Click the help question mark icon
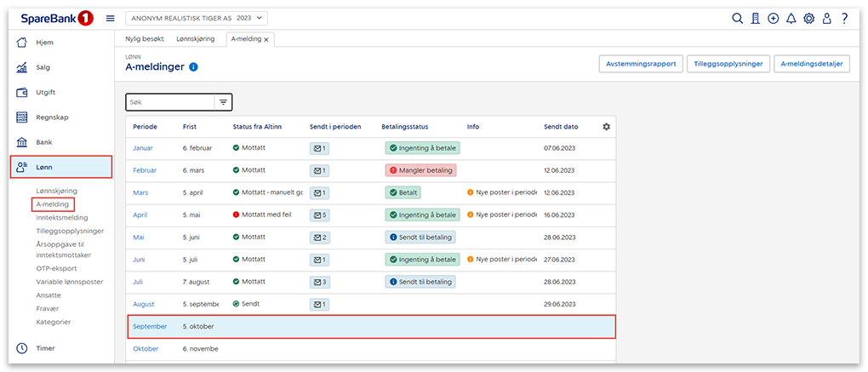The image size is (868, 372). 844,18
